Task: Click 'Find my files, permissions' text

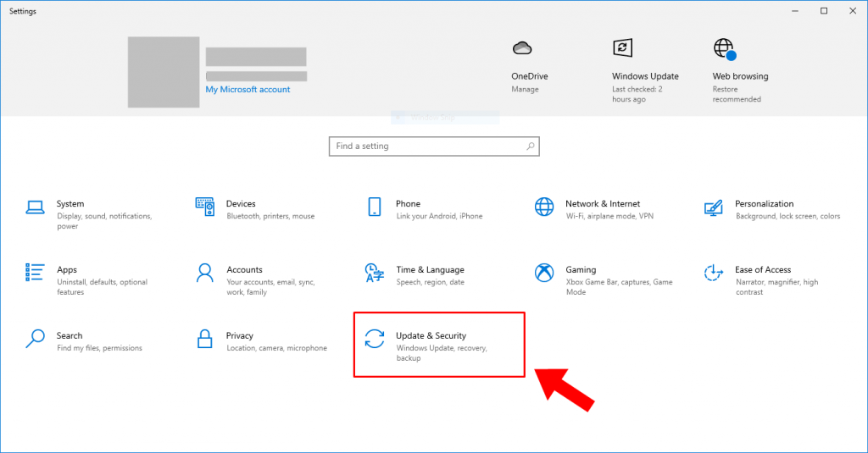Action: (100, 347)
